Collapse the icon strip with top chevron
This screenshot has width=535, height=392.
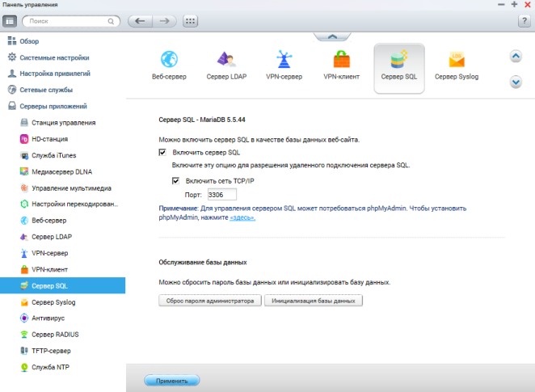[x=332, y=36]
